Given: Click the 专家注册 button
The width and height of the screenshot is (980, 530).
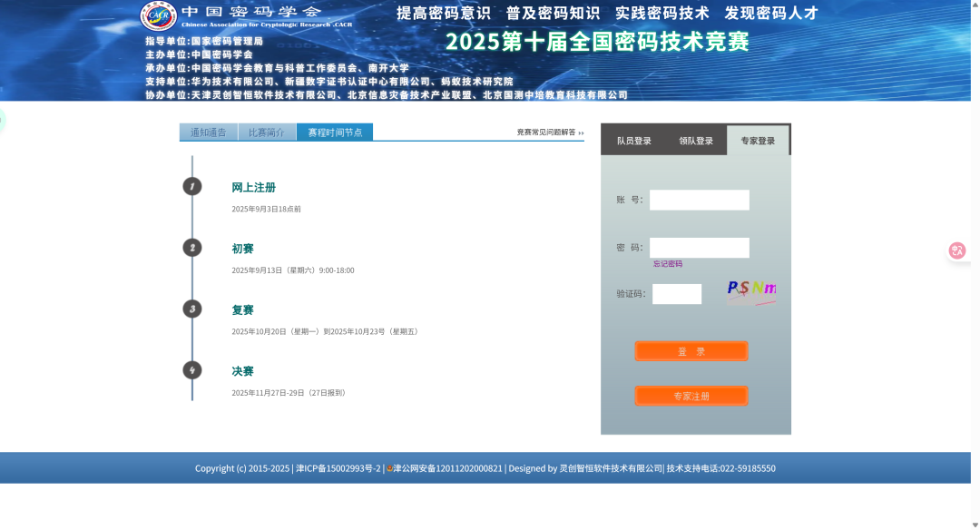Looking at the screenshot, I should 691,395.
